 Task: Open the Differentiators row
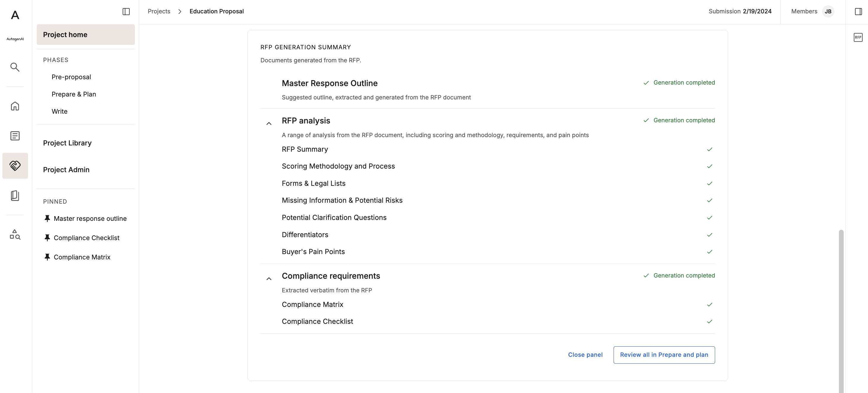click(x=498, y=234)
